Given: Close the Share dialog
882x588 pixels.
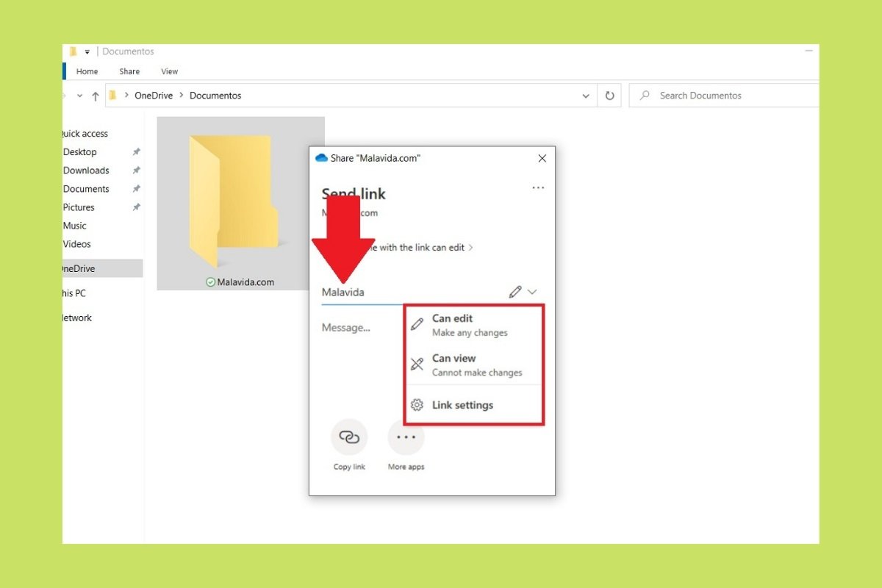Looking at the screenshot, I should (542, 158).
